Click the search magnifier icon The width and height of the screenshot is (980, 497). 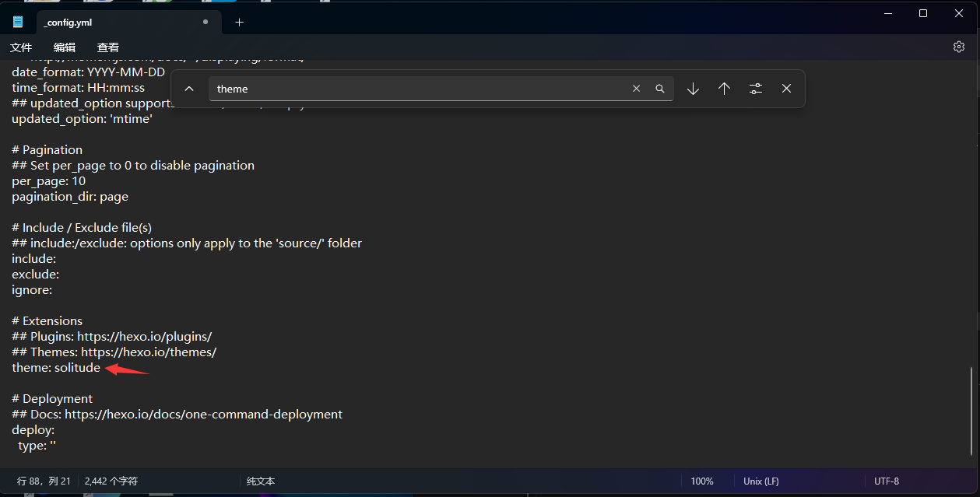click(659, 89)
